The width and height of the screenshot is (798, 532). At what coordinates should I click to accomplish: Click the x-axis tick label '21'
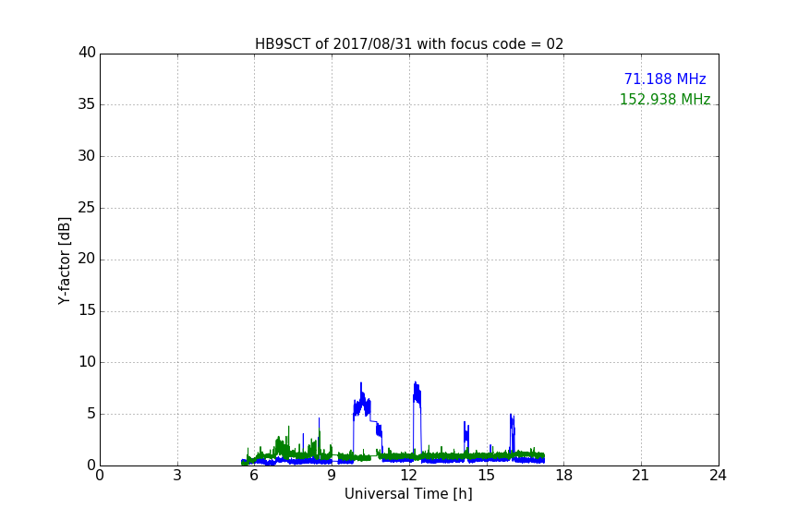point(641,476)
